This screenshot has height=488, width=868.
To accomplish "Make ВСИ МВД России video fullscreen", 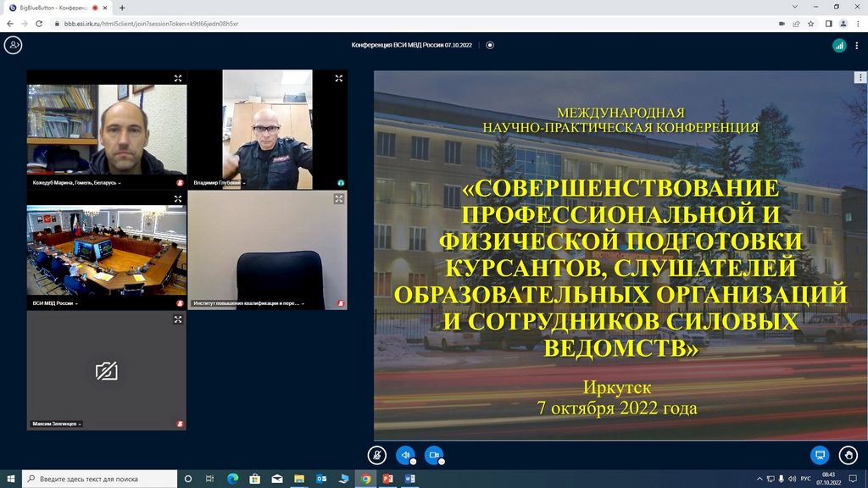I will (x=178, y=199).
